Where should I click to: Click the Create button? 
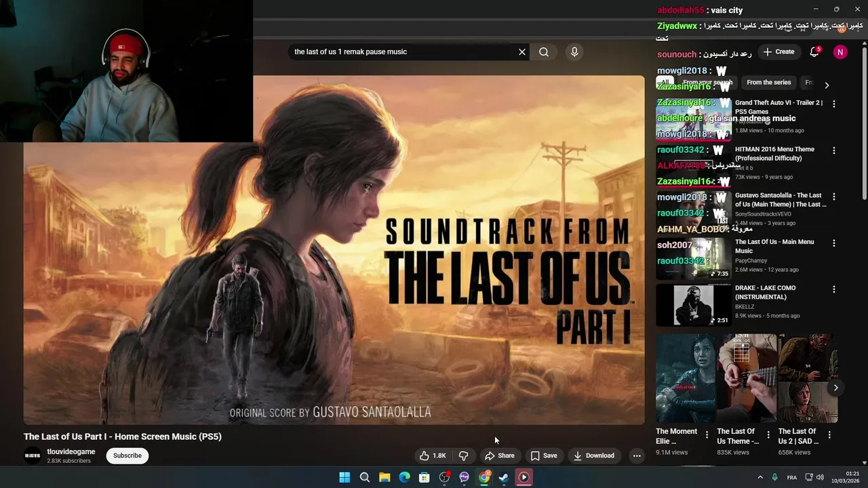pyautogui.click(x=778, y=52)
